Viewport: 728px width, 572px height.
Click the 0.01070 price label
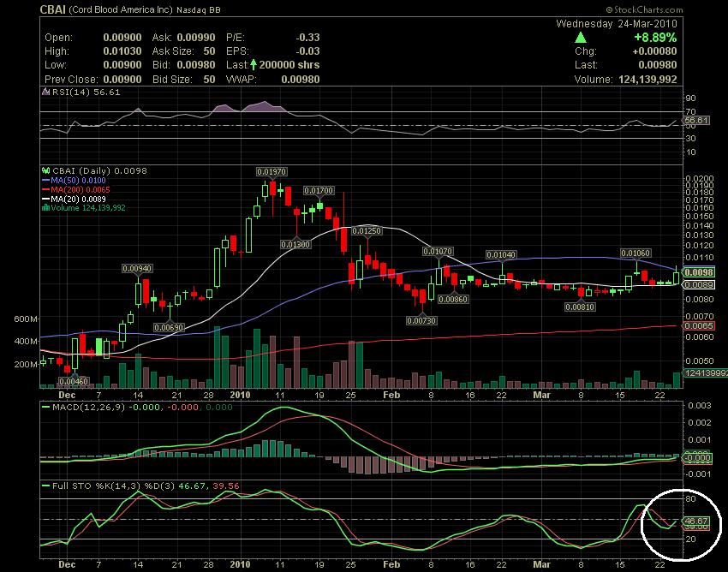pos(438,251)
